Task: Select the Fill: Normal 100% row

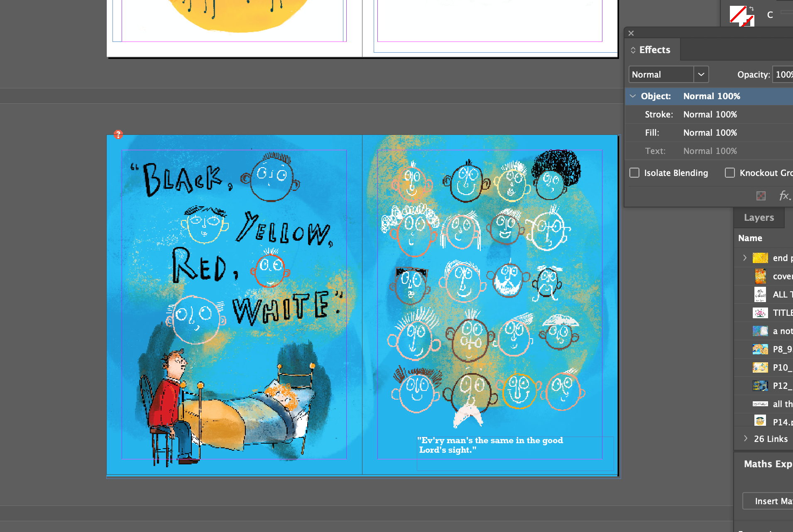Action: point(709,133)
